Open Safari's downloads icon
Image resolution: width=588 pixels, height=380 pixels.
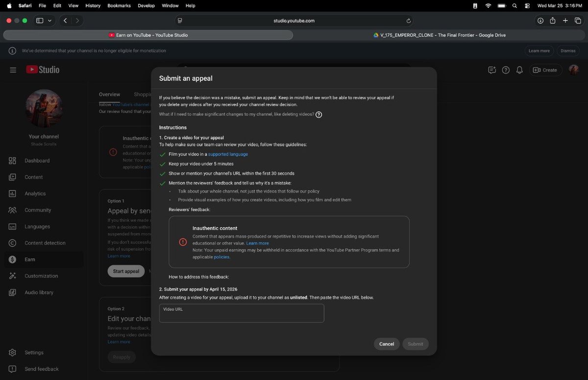tap(540, 21)
